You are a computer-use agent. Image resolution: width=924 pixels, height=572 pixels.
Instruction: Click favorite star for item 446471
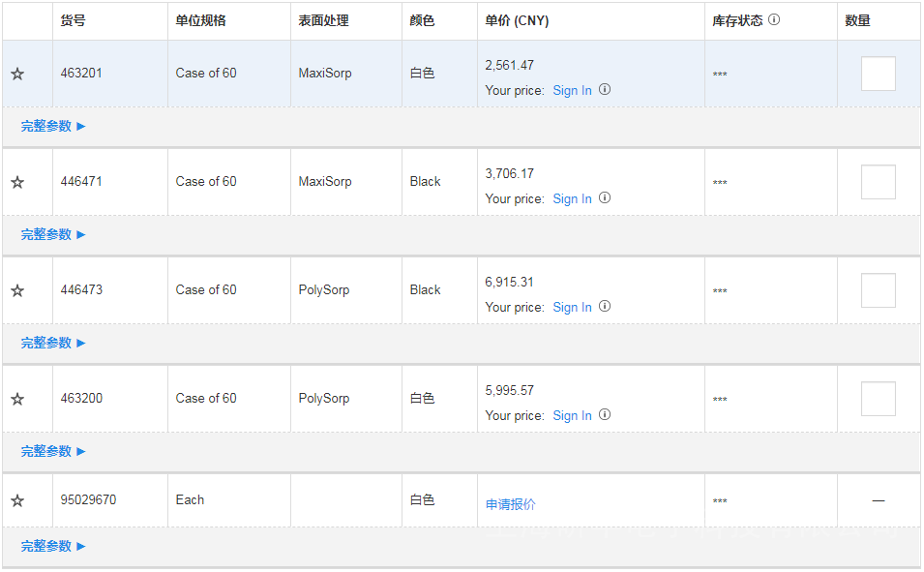click(17, 182)
